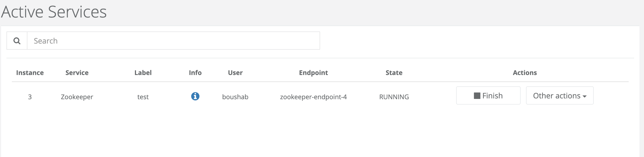This screenshot has width=644, height=157.
Task: Select the Zookeeper service name cell
Action: 77,97
